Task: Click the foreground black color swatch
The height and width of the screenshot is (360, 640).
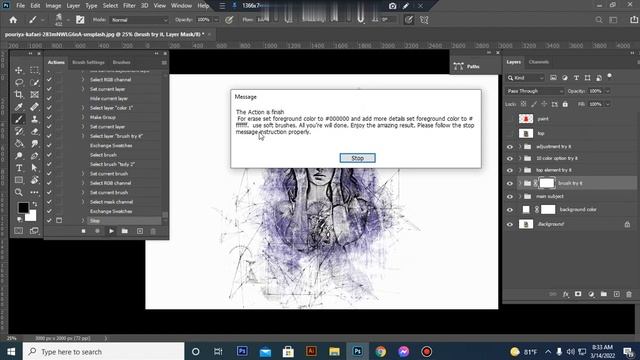Action: pos(23,207)
